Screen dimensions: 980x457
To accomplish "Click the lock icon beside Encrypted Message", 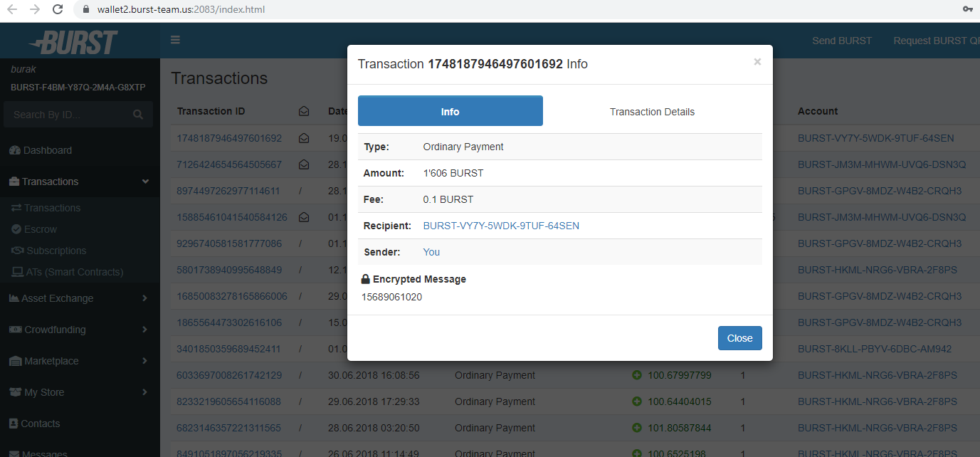I will pos(365,279).
